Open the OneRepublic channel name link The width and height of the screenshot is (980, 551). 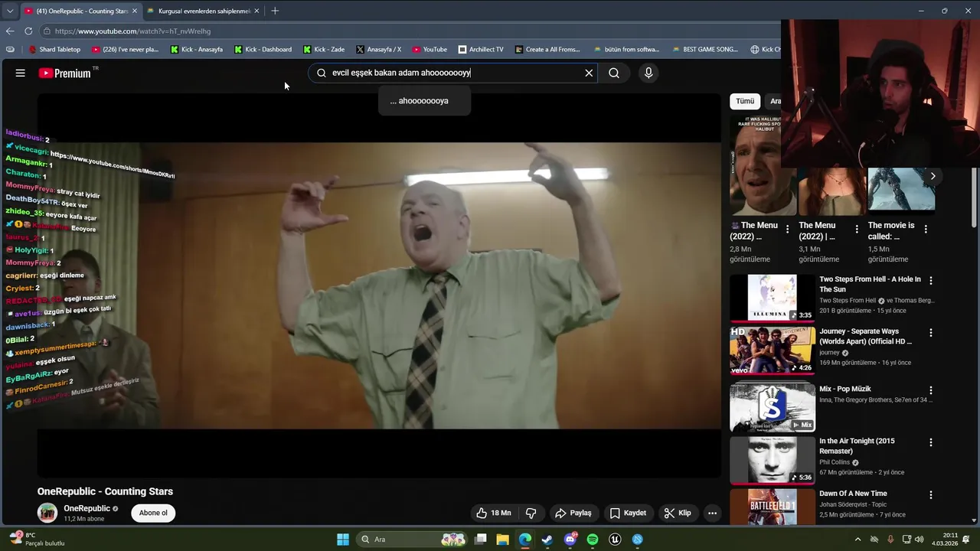tap(87, 508)
